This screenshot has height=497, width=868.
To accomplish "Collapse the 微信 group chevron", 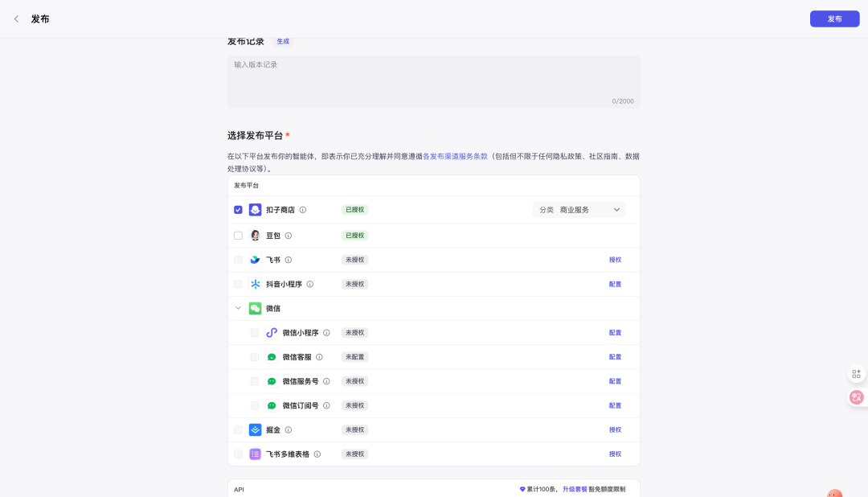I will point(238,308).
